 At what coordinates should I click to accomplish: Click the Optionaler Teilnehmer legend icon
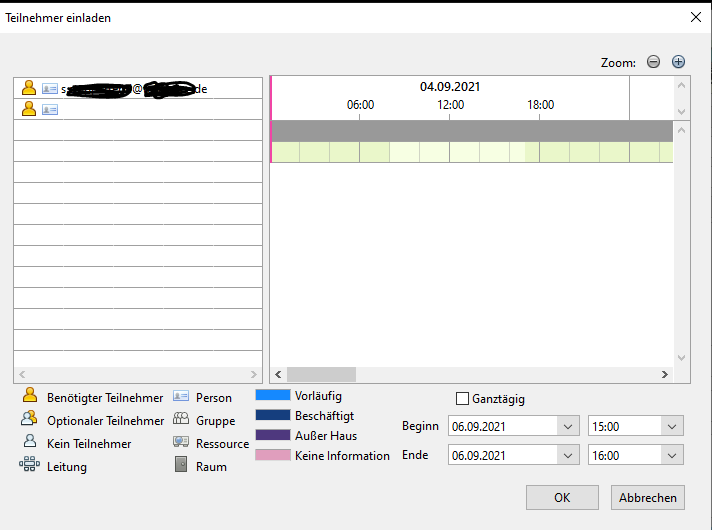coord(29,419)
